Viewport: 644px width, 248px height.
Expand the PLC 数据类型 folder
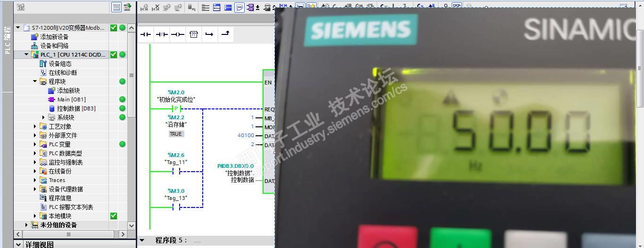click(x=35, y=153)
